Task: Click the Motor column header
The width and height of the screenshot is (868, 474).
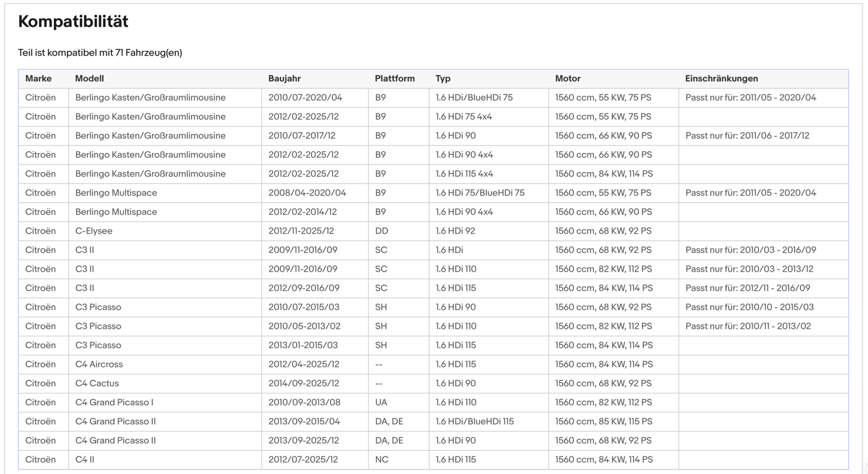Action: (x=567, y=79)
